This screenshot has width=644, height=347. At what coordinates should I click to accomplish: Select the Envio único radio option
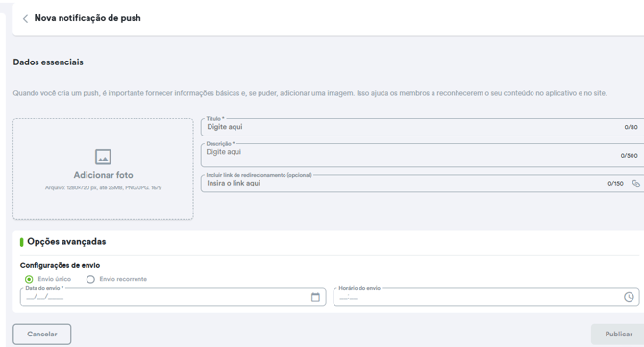[x=29, y=279]
